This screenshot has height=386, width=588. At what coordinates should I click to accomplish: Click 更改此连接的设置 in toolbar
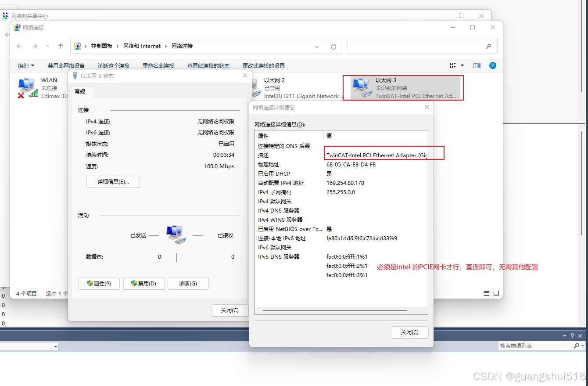(x=264, y=65)
